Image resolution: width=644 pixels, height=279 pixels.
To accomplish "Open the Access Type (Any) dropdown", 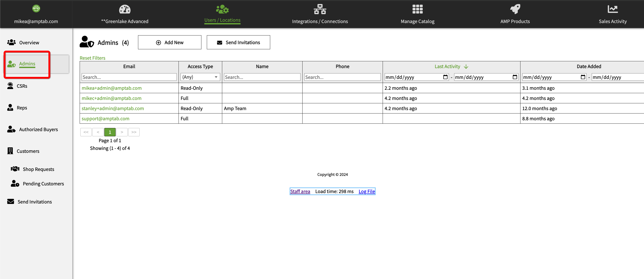I will tap(200, 77).
